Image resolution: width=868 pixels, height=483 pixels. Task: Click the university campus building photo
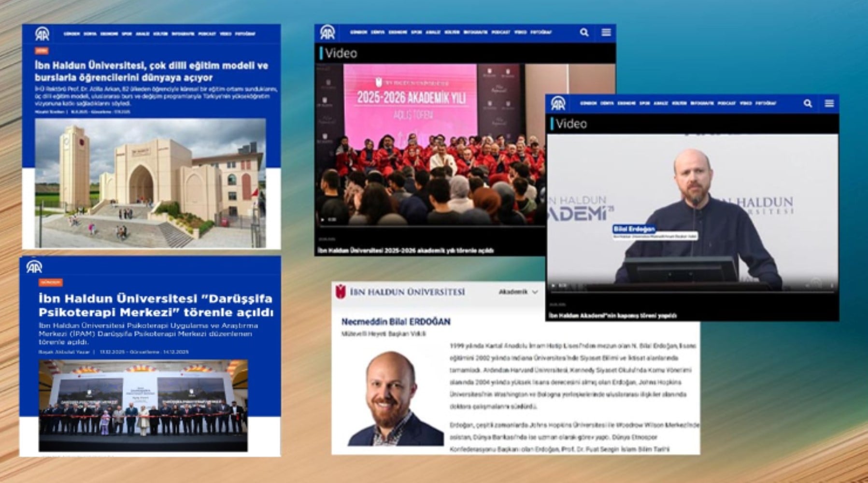pos(150,183)
